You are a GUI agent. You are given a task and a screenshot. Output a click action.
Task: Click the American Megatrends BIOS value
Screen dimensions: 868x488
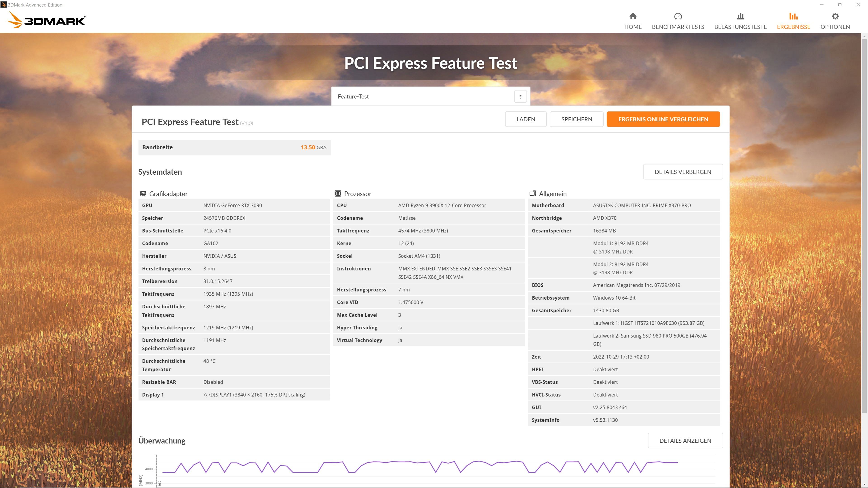(x=637, y=285)
